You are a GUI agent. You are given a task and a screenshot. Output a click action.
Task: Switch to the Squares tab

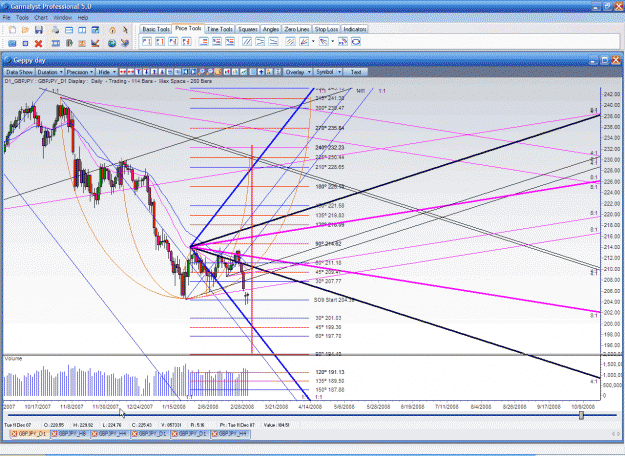tap(248, 29)
